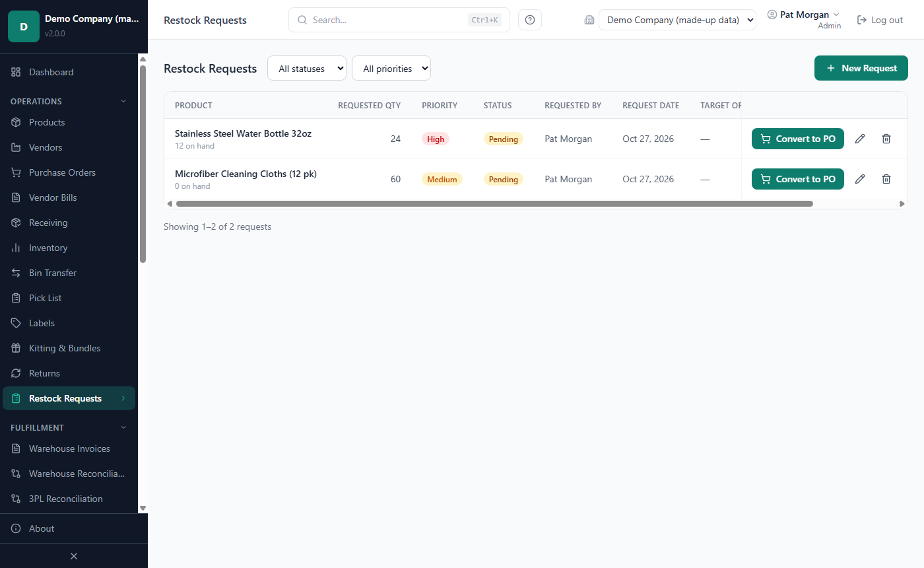
Task: Open Kitting & Bundles page
Action: 69,348
